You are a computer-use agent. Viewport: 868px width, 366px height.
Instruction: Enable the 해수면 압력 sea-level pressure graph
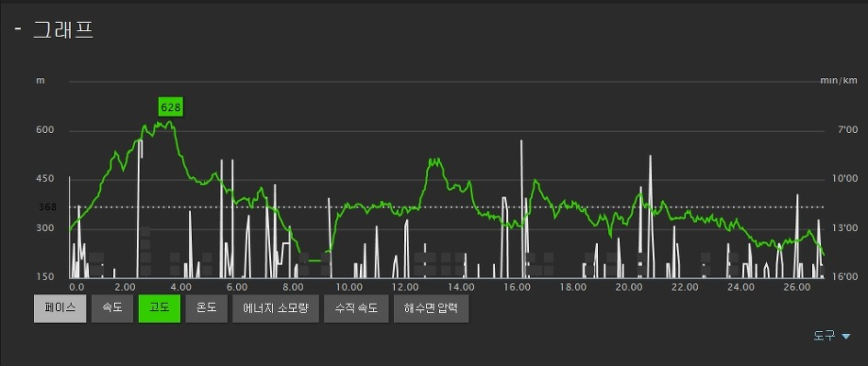(x=431, y=308)
